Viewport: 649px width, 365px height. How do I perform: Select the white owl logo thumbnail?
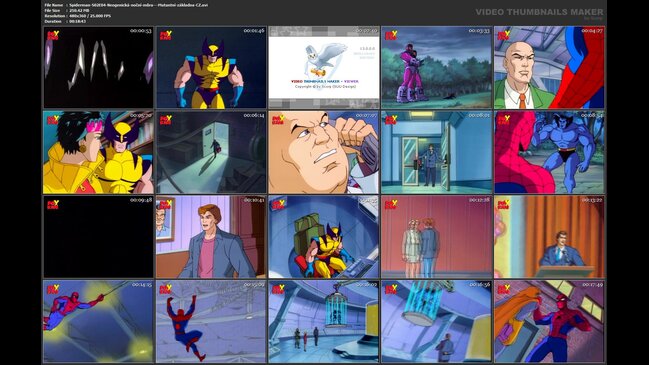coord(324,67)
